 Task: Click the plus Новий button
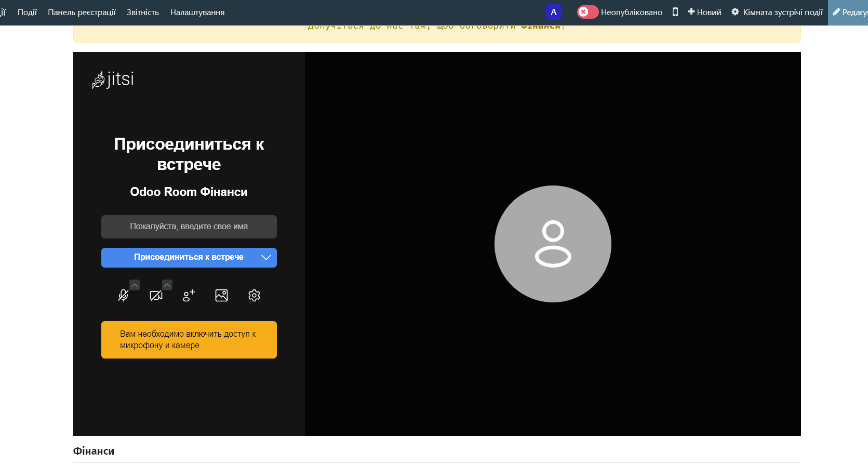click(x=704, y=12)
